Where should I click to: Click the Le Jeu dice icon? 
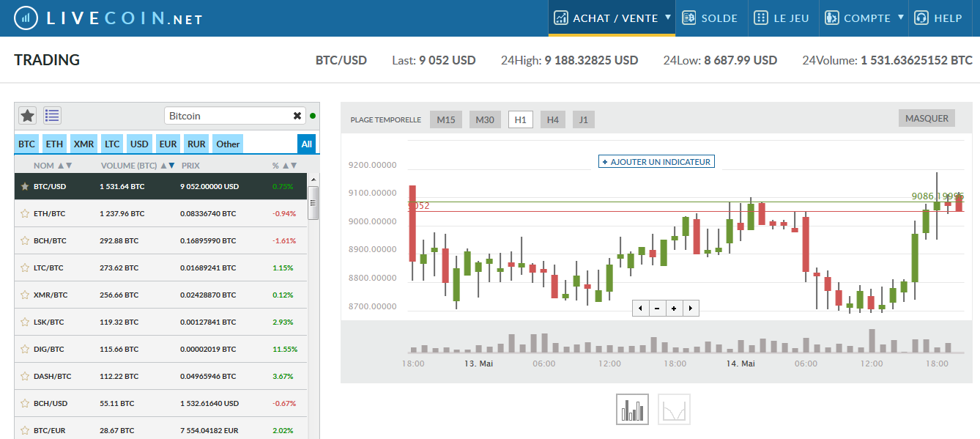761,18
